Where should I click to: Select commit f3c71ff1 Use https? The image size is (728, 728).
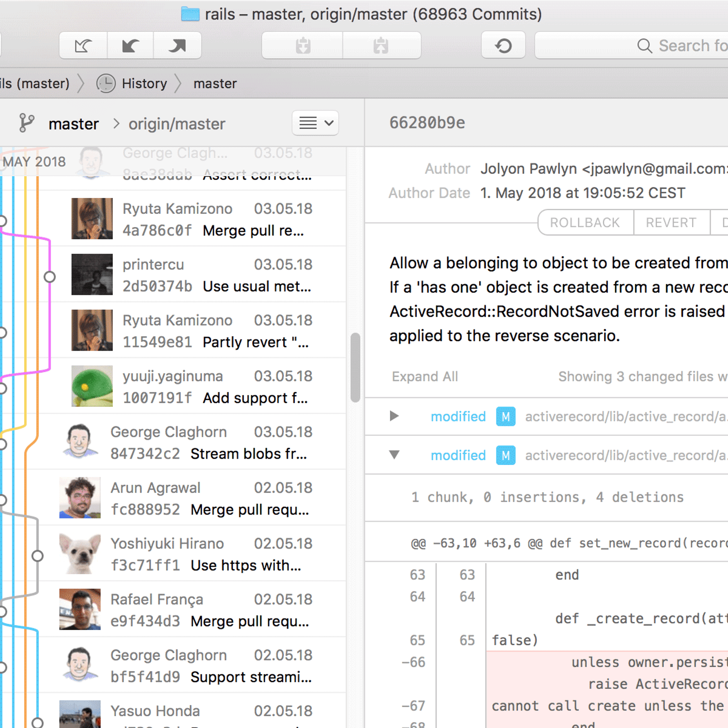click(x=173, y=554)
